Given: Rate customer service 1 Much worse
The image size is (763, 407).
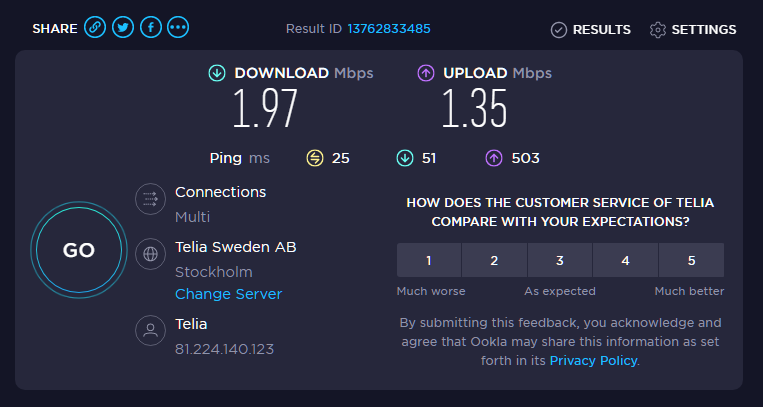Looking at the screenshot, I should [429, 260].
